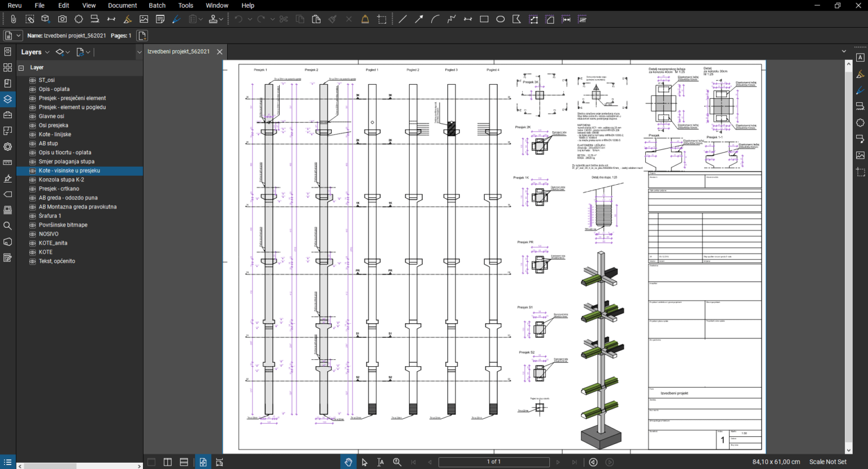
Task: Select the Snapshot camera tool
Action: [x=62, y=19]
